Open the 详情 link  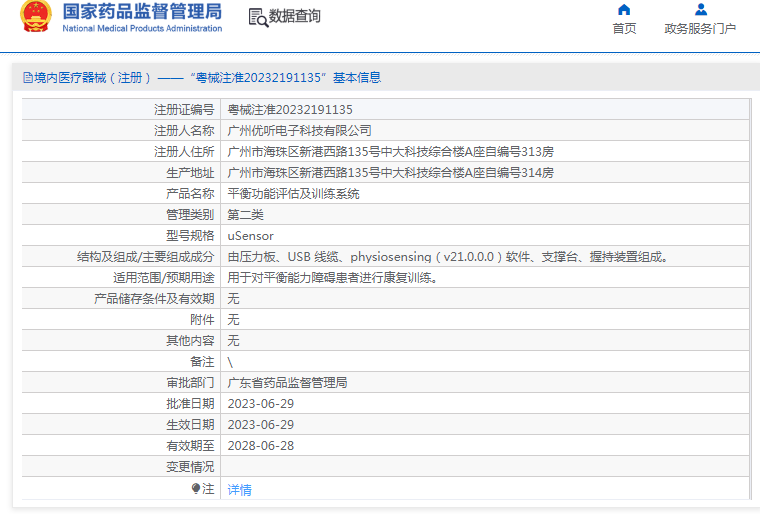(x=239, y=490)
